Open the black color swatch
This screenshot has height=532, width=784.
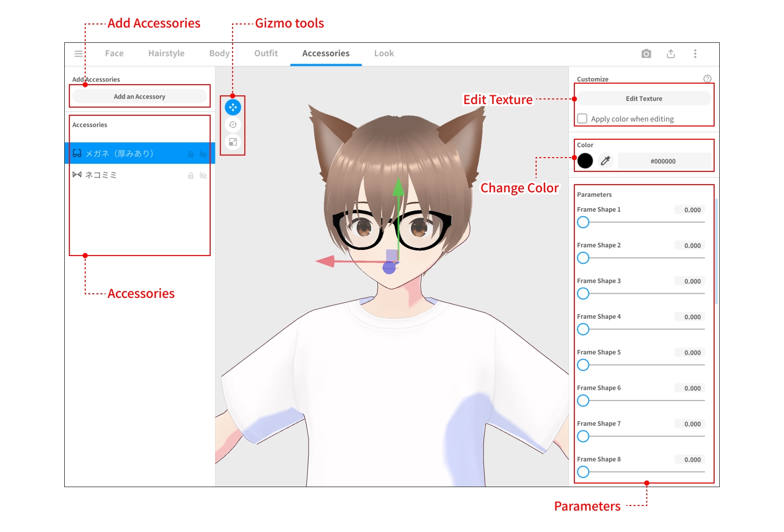585,161
